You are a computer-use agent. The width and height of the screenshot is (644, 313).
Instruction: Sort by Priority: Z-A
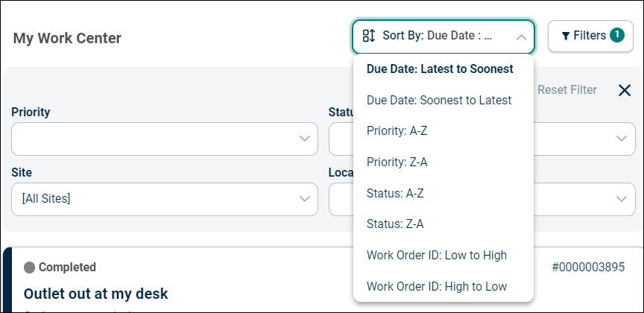397,162
